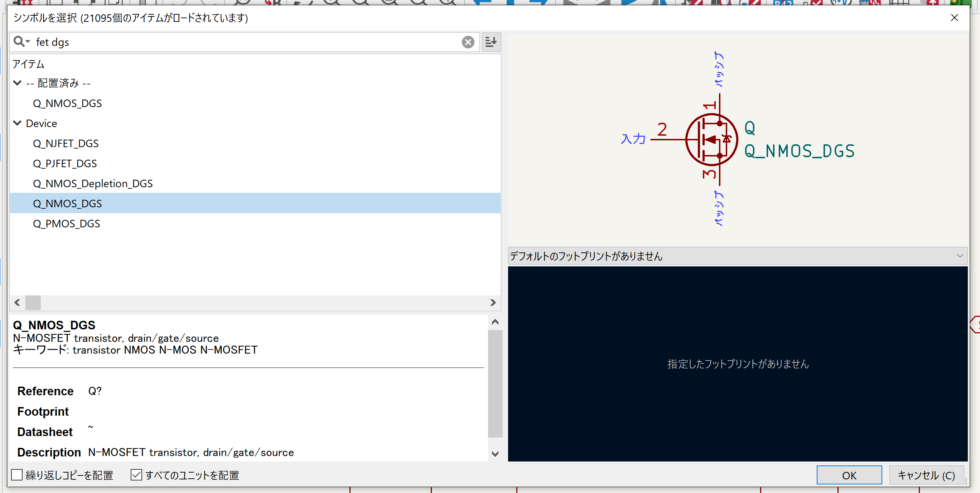
Task: Select Q_PMOS_DGS symbol
Action: tap(67, 224)
